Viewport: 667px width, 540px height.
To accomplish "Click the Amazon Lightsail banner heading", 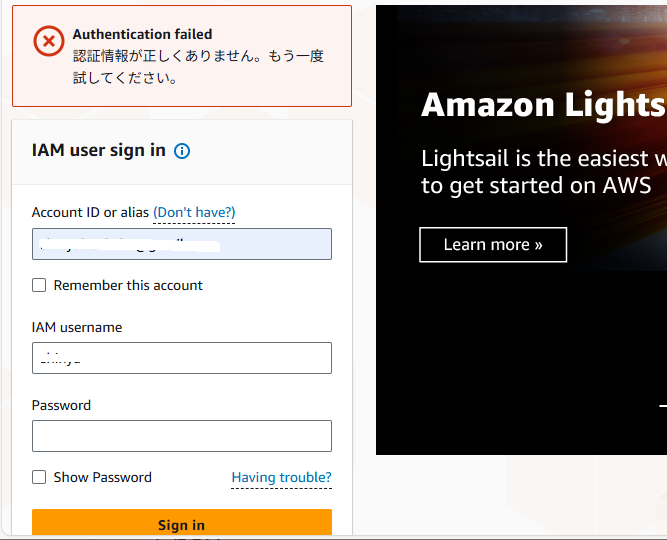I will 542,105.
